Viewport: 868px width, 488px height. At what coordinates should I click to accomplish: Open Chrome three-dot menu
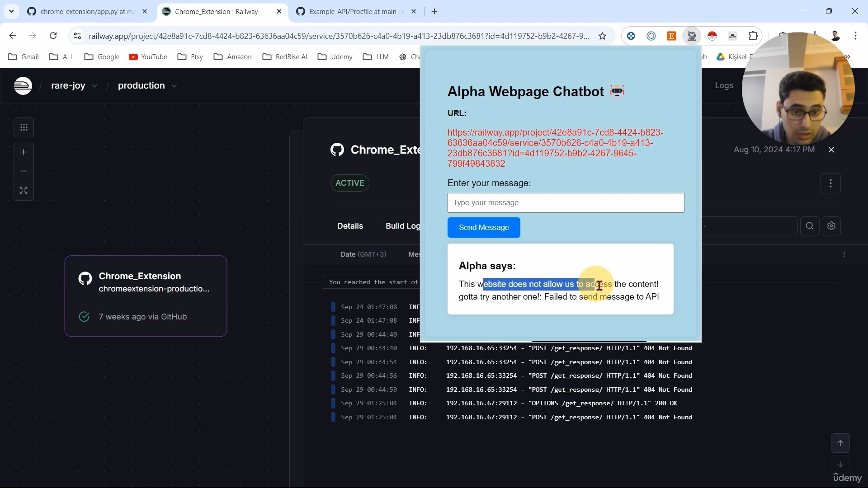[x=855, y=36]
